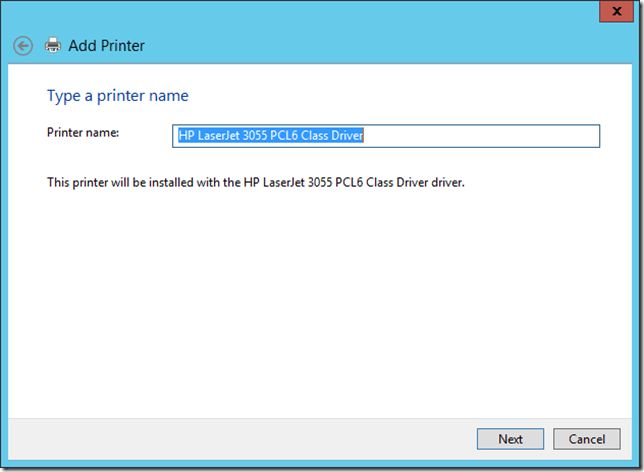Click the empty title bar area
The image size is (644, 472).
click(x=350, y=12)
